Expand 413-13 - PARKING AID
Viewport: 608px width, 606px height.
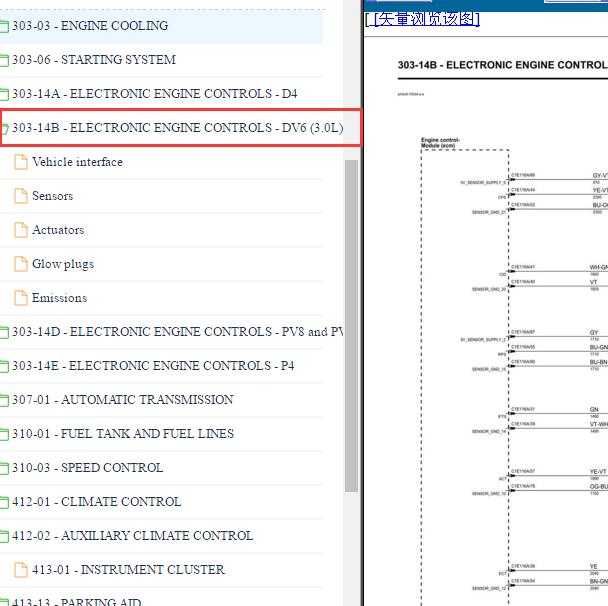[76, 602]
